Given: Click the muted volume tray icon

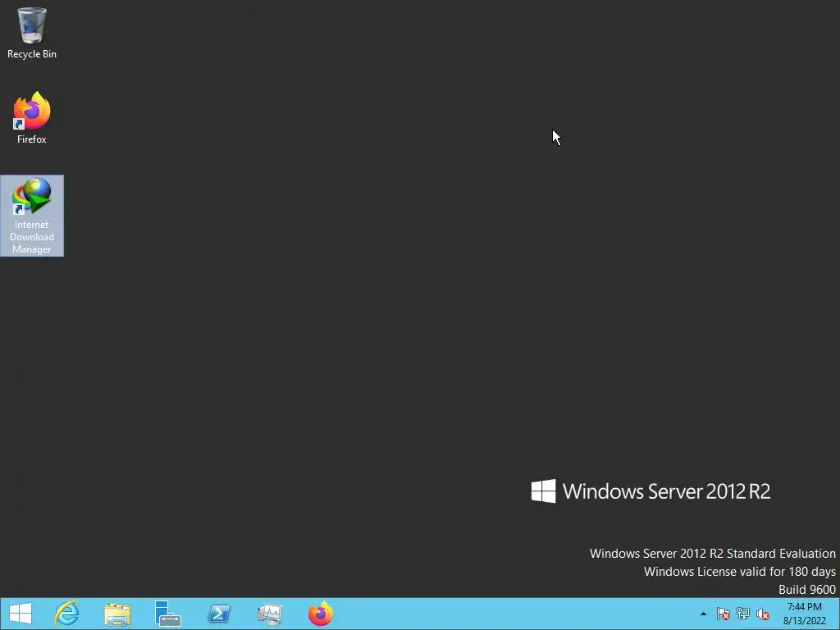Looking at the screenshot, I should (763, 614).
